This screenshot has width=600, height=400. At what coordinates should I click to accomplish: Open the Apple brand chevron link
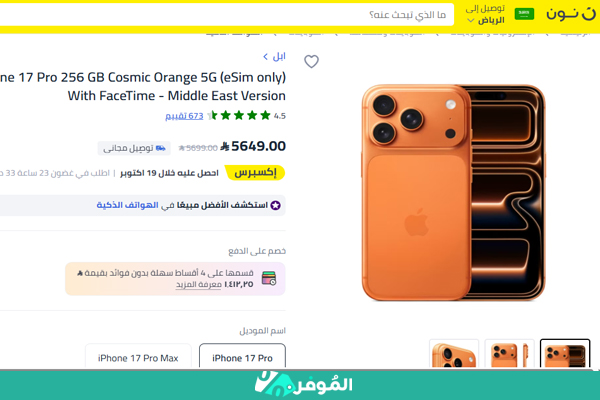coord(274,57)
